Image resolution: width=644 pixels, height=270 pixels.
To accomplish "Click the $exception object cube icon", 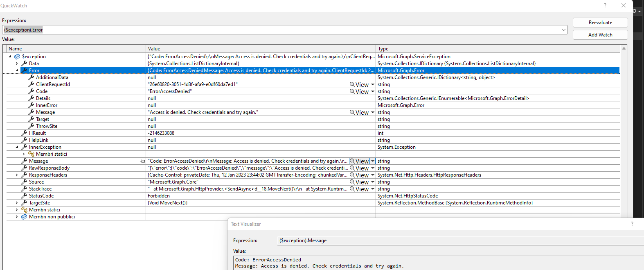I will tap(17, 57).
